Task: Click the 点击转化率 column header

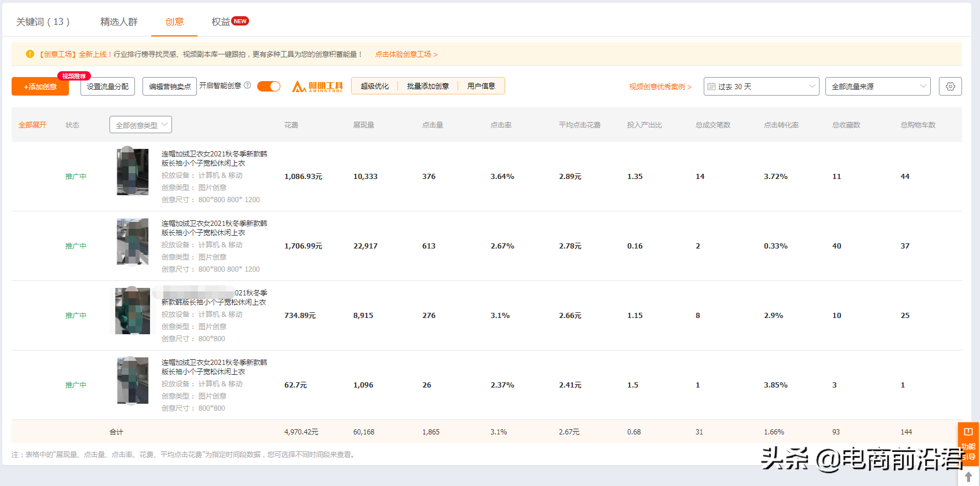Action: coord(781,125)
